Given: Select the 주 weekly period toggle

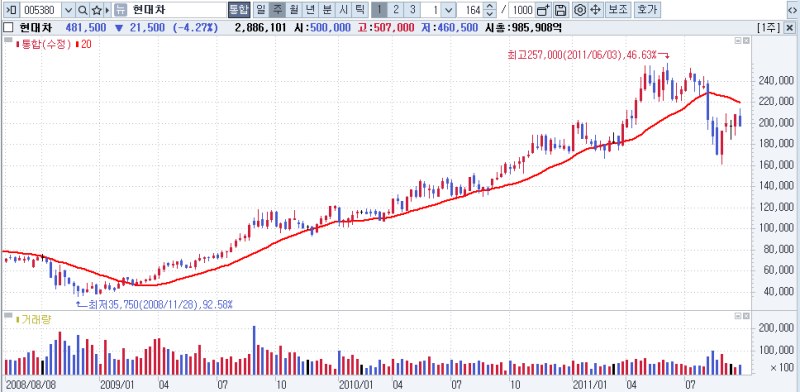Looking at the screenshot, I should tap(277, 10).
